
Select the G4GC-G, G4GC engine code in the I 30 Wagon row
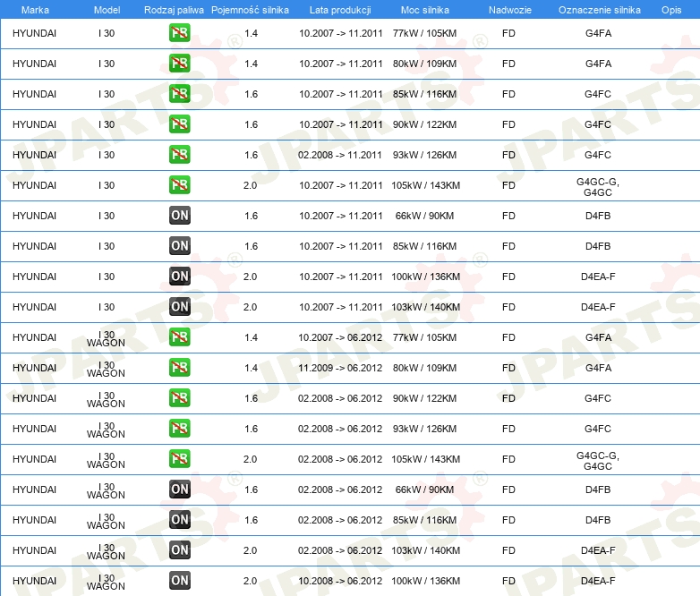tap(598, 461)
